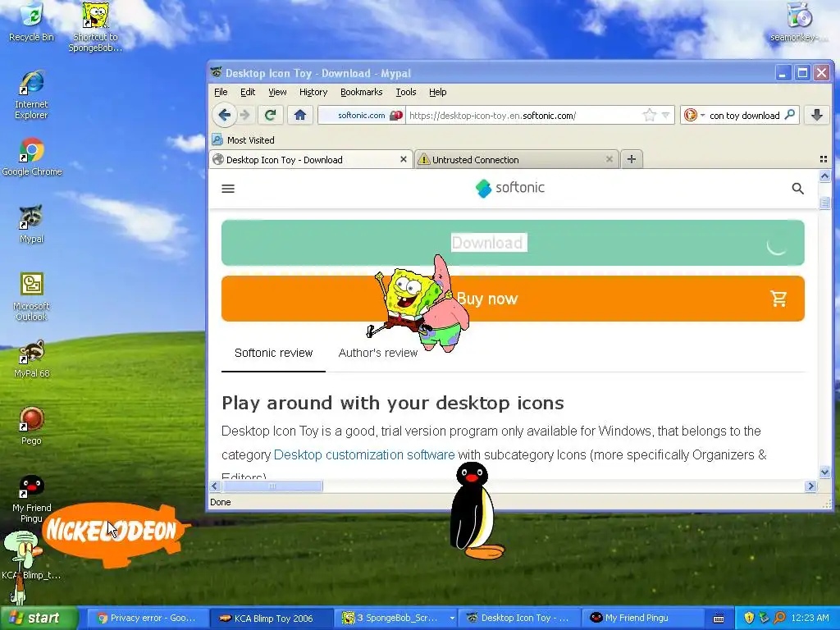Open the search engine selector dropdown
This screenshot has height=630, width=840.
pos(694,115)
